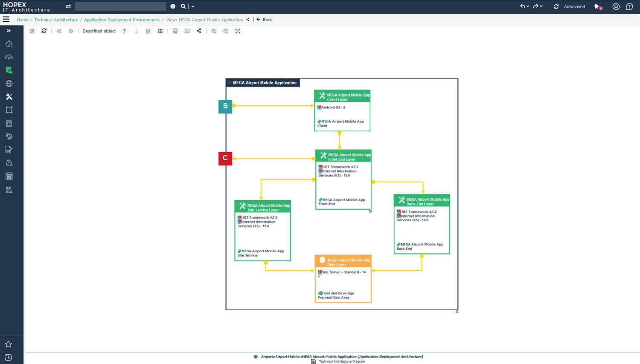Open the globe icon in left sidebar
Screen dimensions: 640x364
(9, 84)
